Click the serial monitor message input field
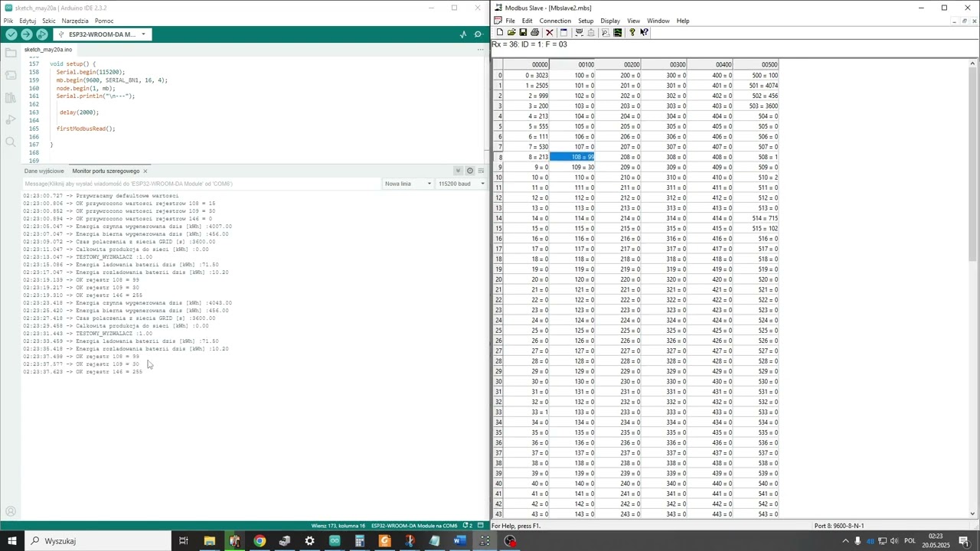 click(x=201, y=184)
